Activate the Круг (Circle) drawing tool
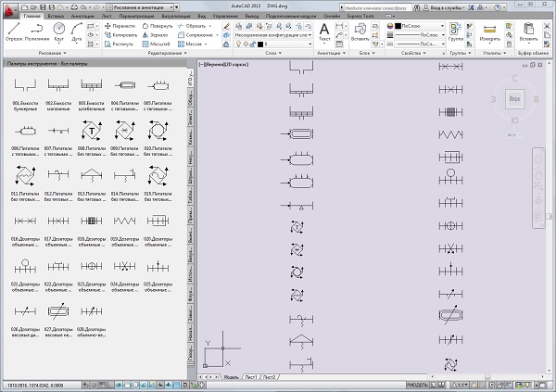This screenshot has width=556, height=392. (59, 31)
